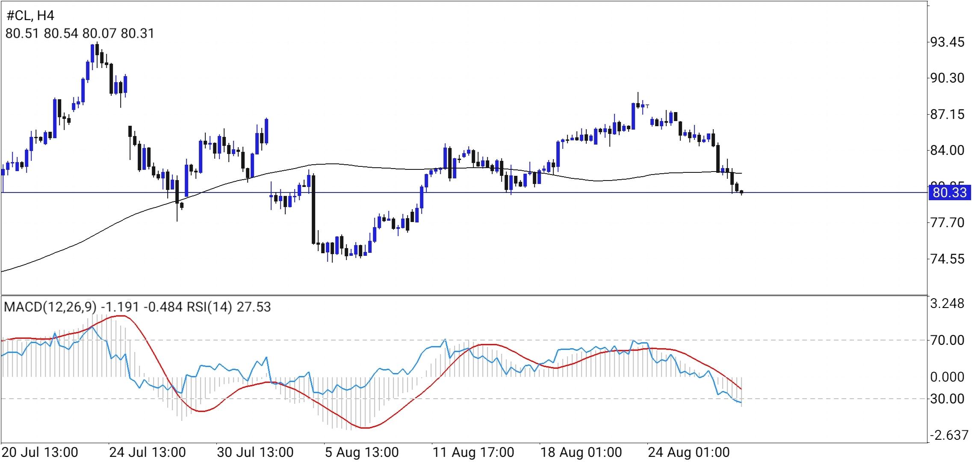The width and height of the screenshot is (980, 462).
Task: Click the 70.00 RSI level label
Action: (947, 341)
